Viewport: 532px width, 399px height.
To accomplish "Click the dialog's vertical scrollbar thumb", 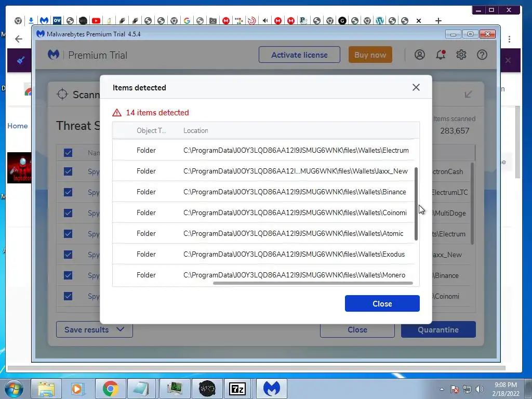I will (x=416, y=204).
